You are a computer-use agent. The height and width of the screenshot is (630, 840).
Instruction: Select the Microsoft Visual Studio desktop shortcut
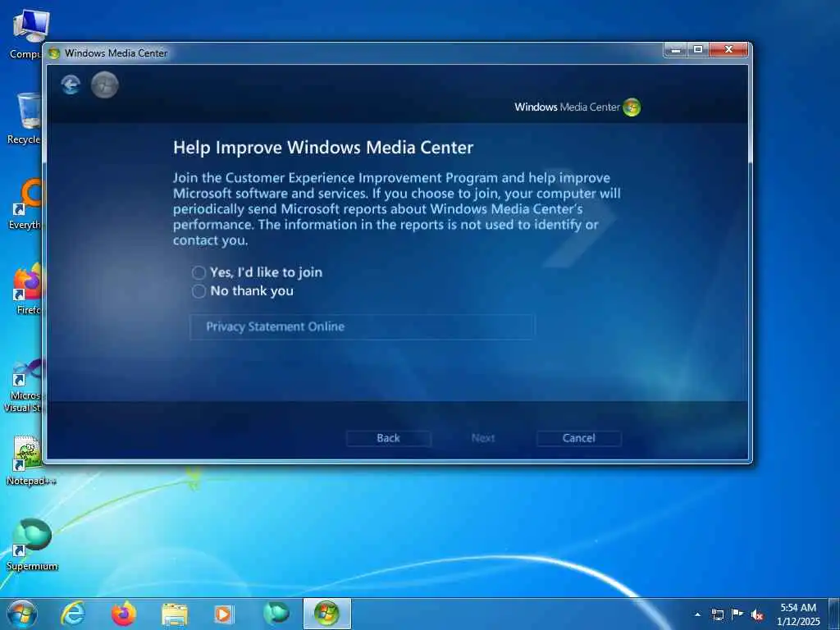pyautogui.click(x=25, y=386)
